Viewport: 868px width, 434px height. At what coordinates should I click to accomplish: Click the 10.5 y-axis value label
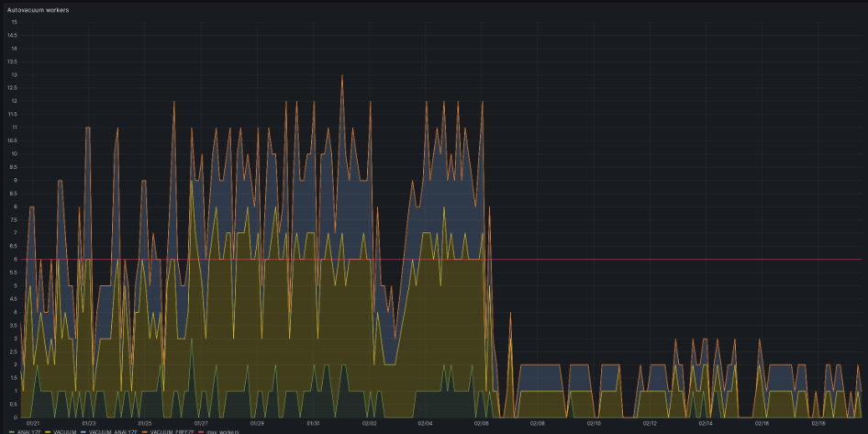13,140
